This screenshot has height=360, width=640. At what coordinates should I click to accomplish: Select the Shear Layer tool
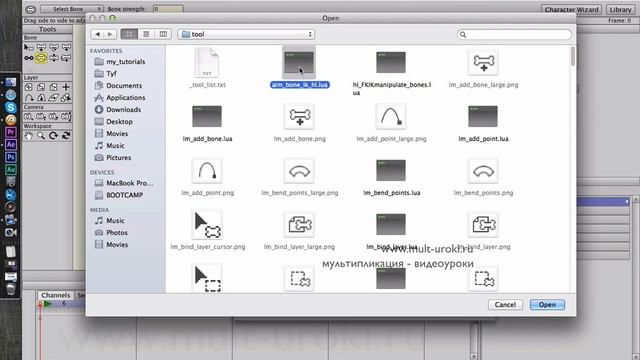click(53, 98)
